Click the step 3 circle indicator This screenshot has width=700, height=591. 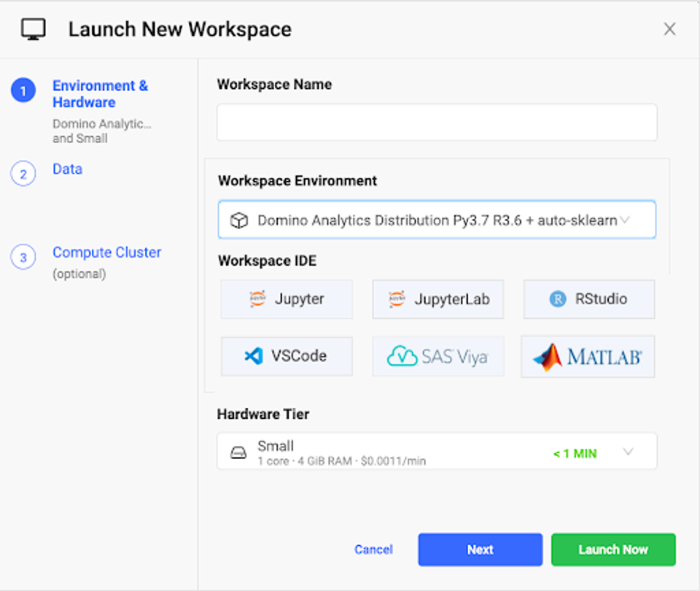pyautogui.click(x=23, y=257)
